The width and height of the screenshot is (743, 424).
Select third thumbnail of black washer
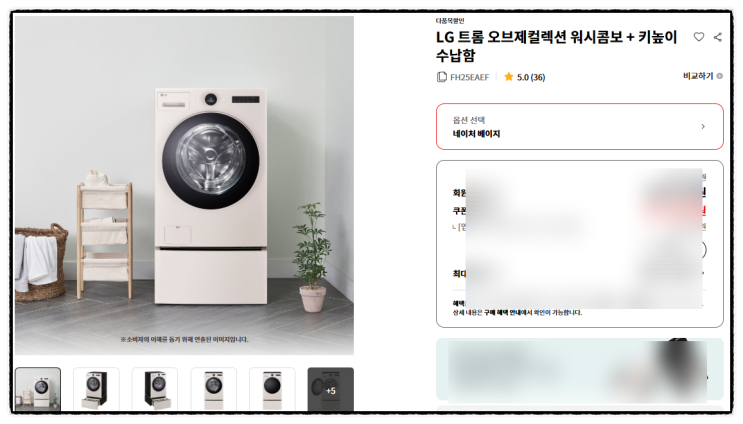point(155,388)
